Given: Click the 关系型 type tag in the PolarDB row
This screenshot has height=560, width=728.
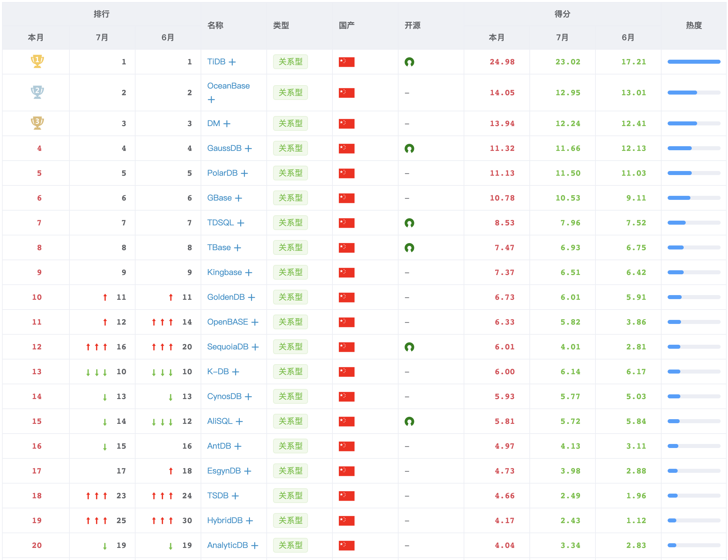Looking at the screenshot, I should [290, 173].
